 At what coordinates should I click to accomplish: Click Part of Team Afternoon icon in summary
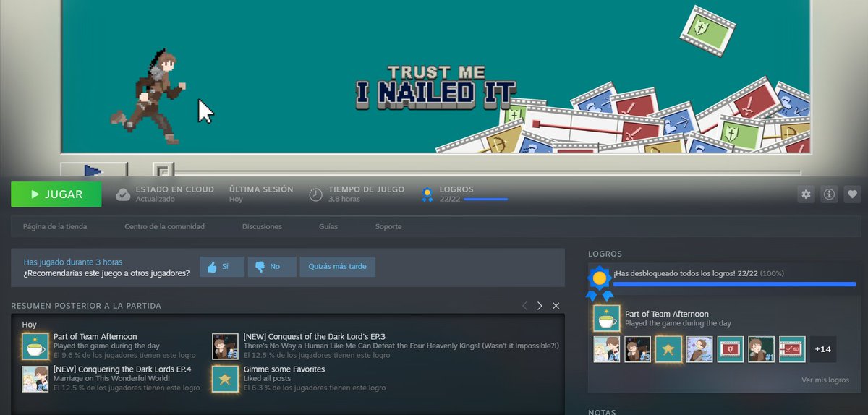click(x=35, y=346)
